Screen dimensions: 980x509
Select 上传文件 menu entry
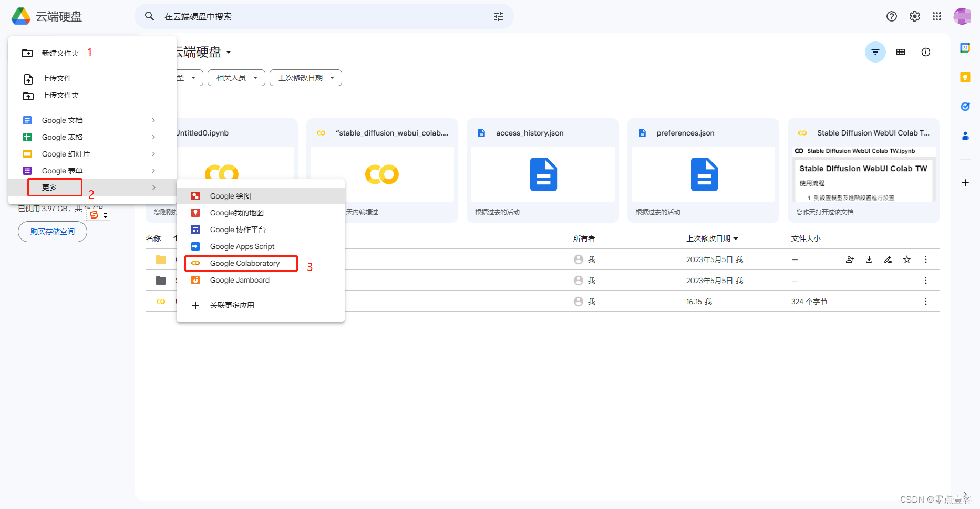[92, 78]
